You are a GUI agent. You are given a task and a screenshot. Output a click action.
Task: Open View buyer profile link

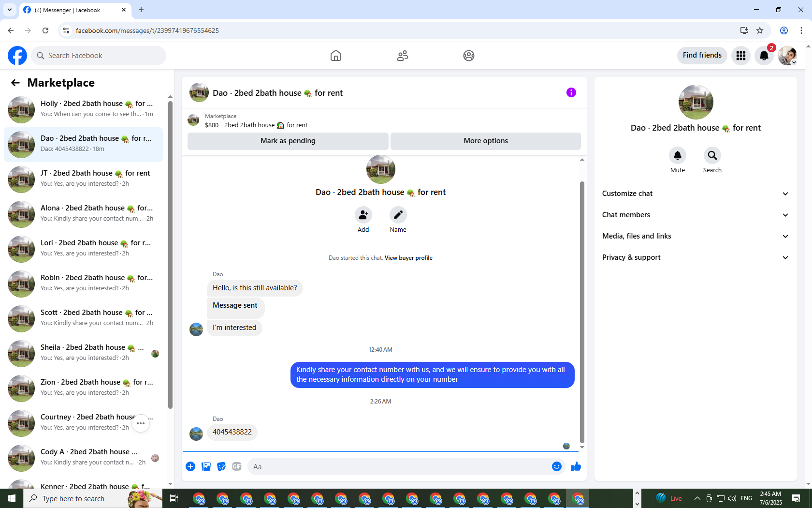[408, 258]
